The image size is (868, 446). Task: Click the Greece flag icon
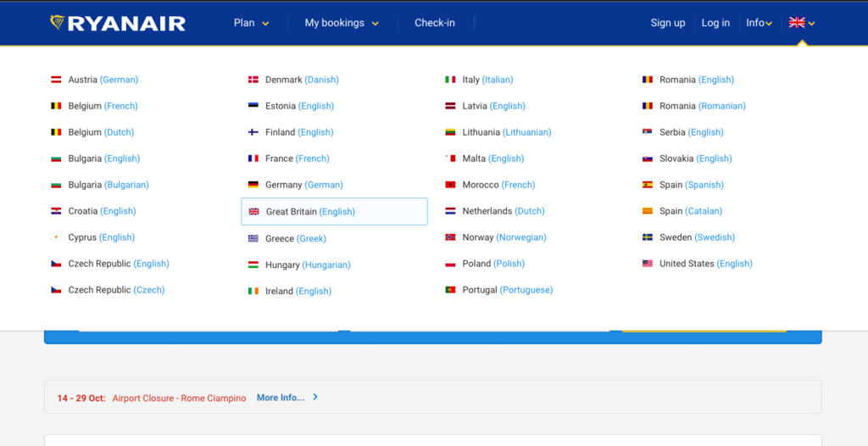tap(253, 239)
